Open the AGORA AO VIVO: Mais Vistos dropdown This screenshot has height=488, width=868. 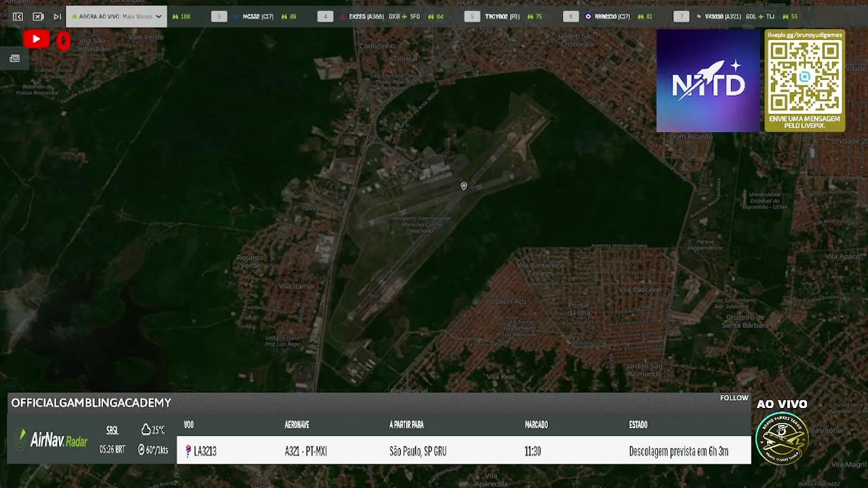[x=117, y=16]
